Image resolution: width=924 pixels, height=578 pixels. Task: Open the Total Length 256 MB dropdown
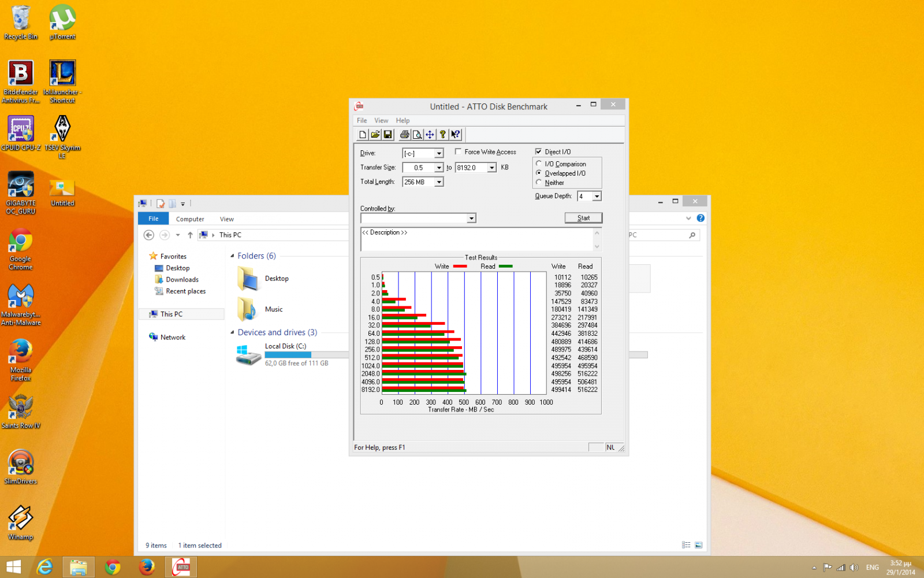point(439,182)
